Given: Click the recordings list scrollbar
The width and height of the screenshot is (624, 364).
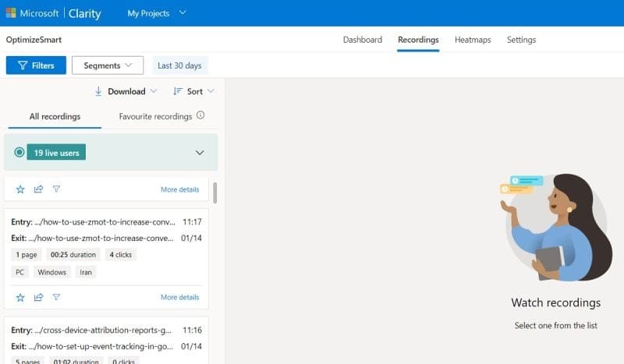Looking at the screenshot, I should click(215, 193).
